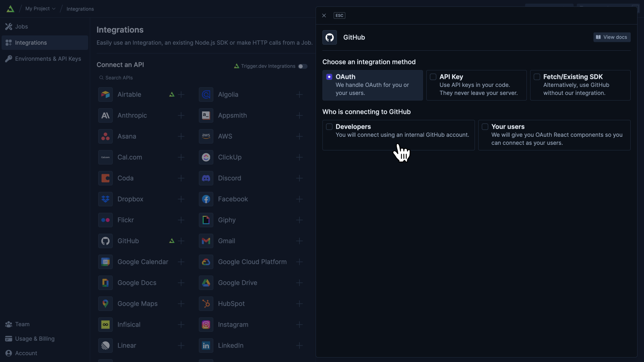Click the ClickUp logo icon
Image resolution: width=644 pixels, height=362 pixels.
(x=206, y=157)
